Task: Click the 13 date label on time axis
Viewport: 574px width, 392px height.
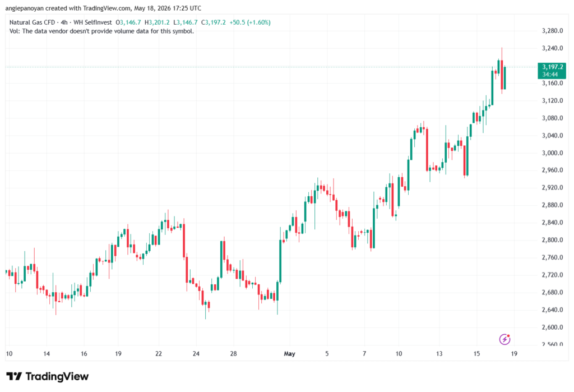Action: 439,354
